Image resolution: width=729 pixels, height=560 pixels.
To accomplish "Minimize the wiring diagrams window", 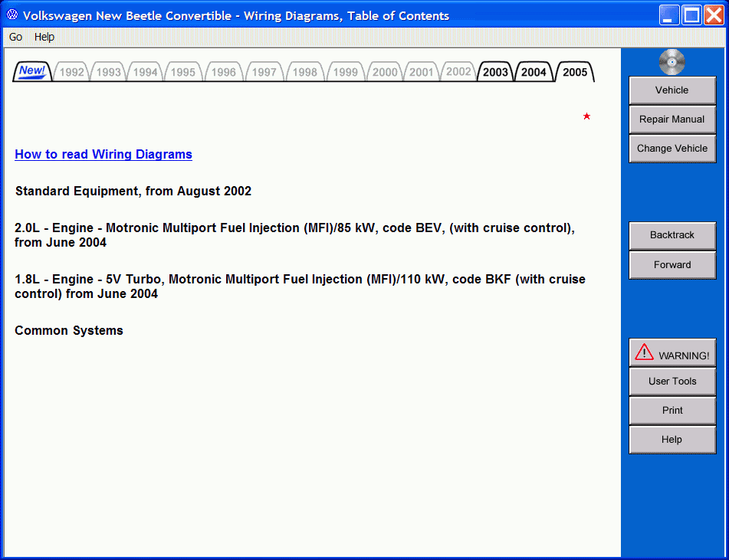I will pos(669,15).
